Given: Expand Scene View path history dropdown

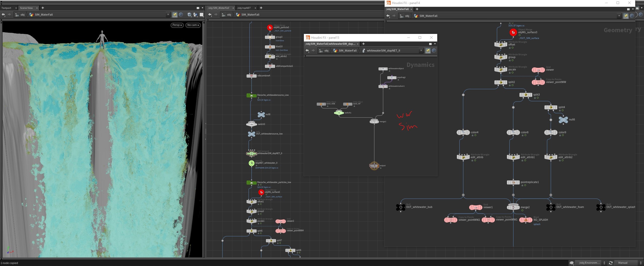Looking at the screenshot, I should click(x=168, y=15).
